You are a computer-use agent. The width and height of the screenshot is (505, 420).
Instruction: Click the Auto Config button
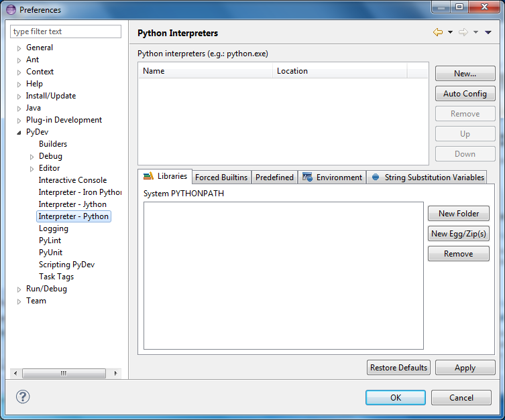(x=465, y=94)
